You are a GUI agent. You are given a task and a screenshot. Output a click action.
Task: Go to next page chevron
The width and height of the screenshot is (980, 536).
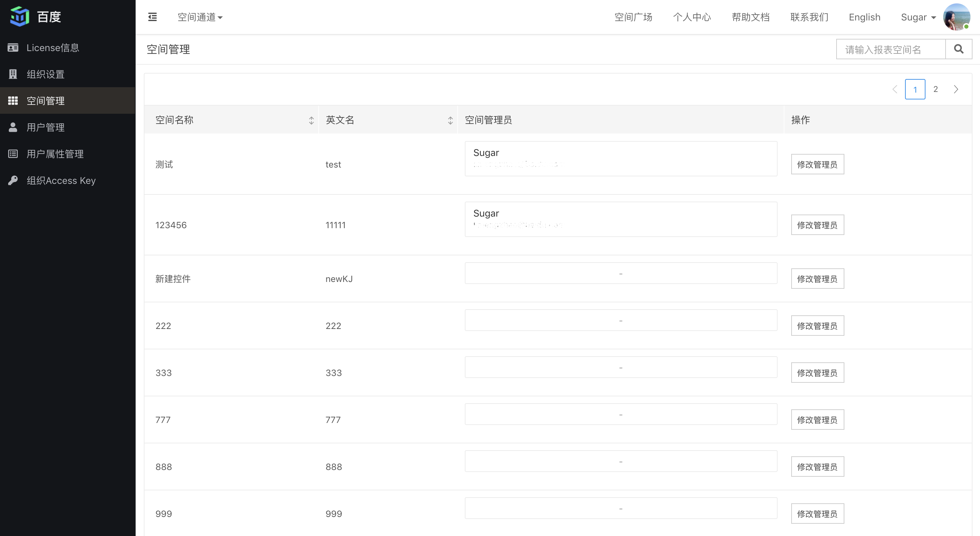coord(956,89)
